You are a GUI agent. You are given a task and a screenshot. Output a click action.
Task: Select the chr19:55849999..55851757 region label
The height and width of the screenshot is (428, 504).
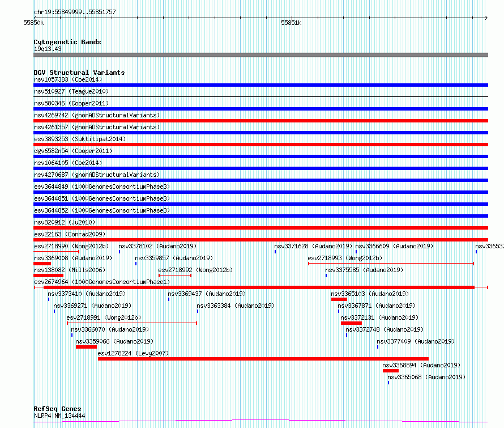tap(75, 12)
